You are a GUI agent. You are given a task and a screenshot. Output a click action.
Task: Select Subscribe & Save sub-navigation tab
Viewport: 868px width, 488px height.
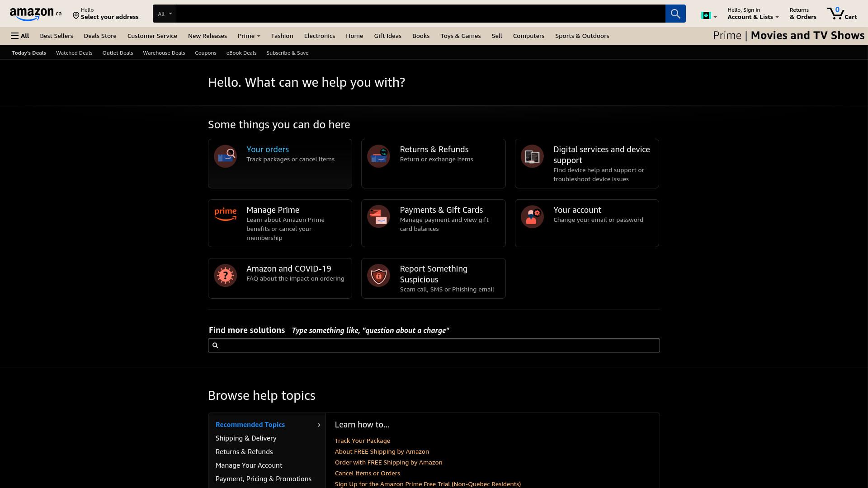[288, 53]
